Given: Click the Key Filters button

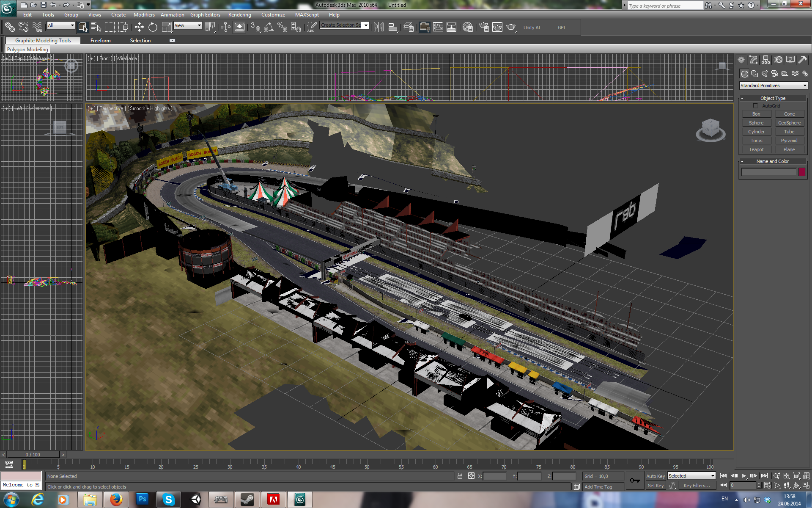Looking at the screenshot, I should [697, 486].
